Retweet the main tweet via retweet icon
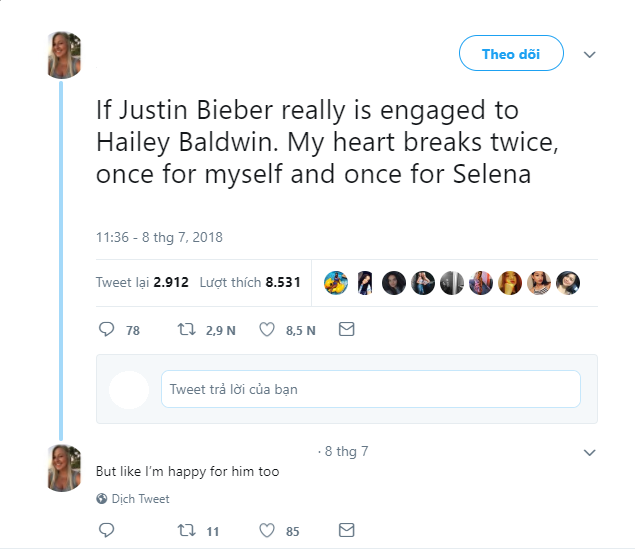Image resolution: width=635 pixels, height=549 pixels. [x=185, y=329]
